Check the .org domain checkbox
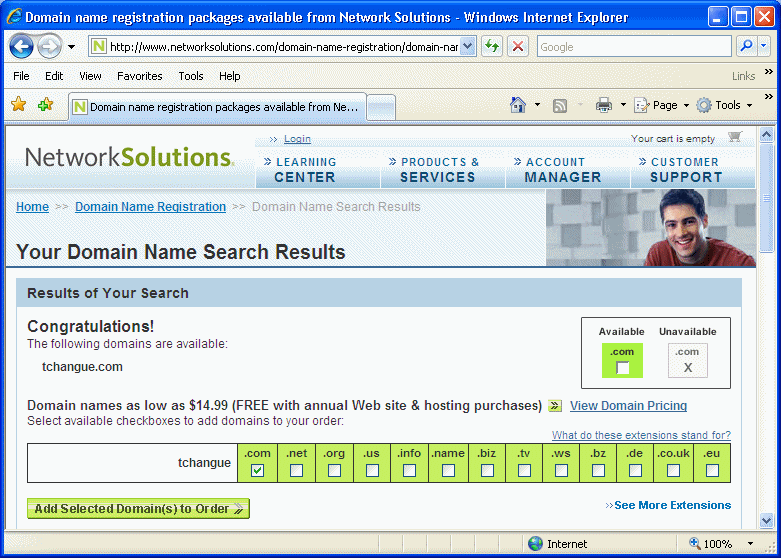Image resolution: width=781 pixels, height=558 pixels. (x=334, y=470)
